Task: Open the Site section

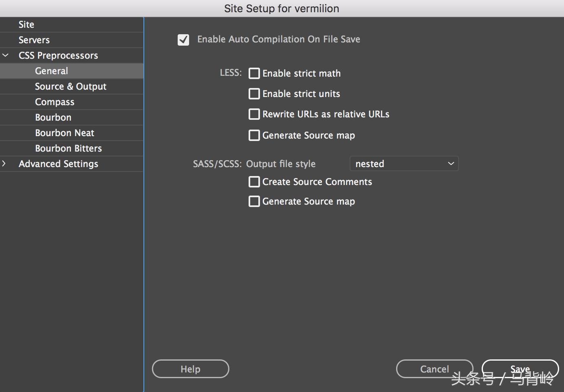Action: 26,24
